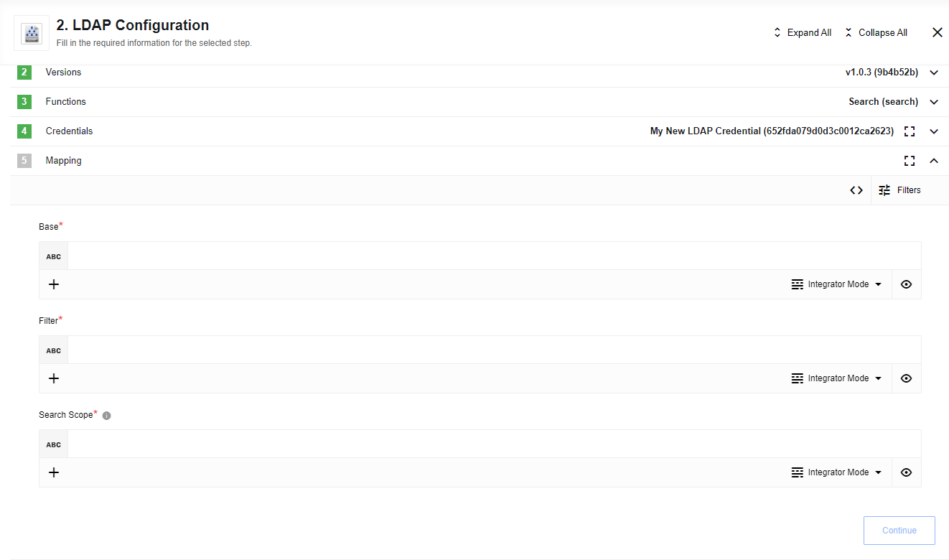Click step number 3 badge for Functions
This screenshot has width=949, height=560.
pos(24,102)
